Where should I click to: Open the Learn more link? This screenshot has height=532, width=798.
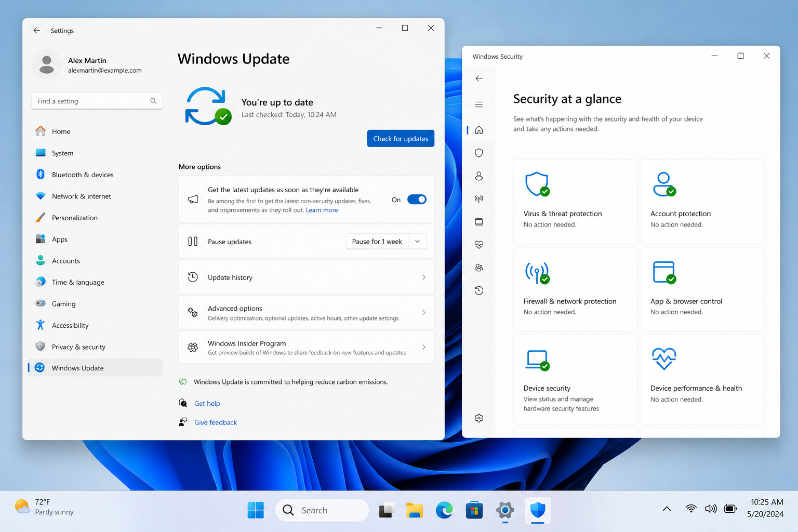point(322,210)
